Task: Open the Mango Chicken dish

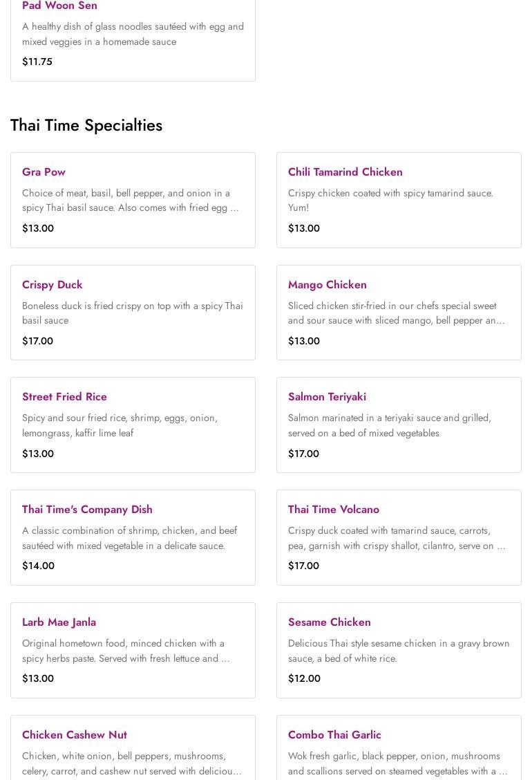Action: [327, 284]
